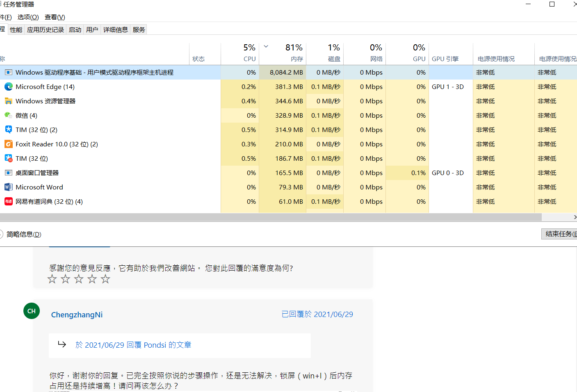Minimize the Task Manager window
The image size is (577, 392).
(x=528, y=4)
